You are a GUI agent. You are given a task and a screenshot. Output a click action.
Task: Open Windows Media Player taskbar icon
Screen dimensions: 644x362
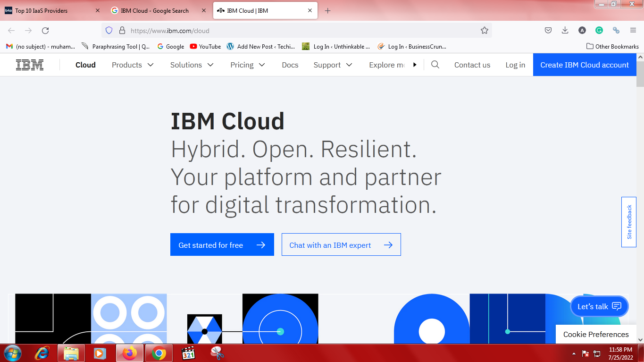click(99, 353)
